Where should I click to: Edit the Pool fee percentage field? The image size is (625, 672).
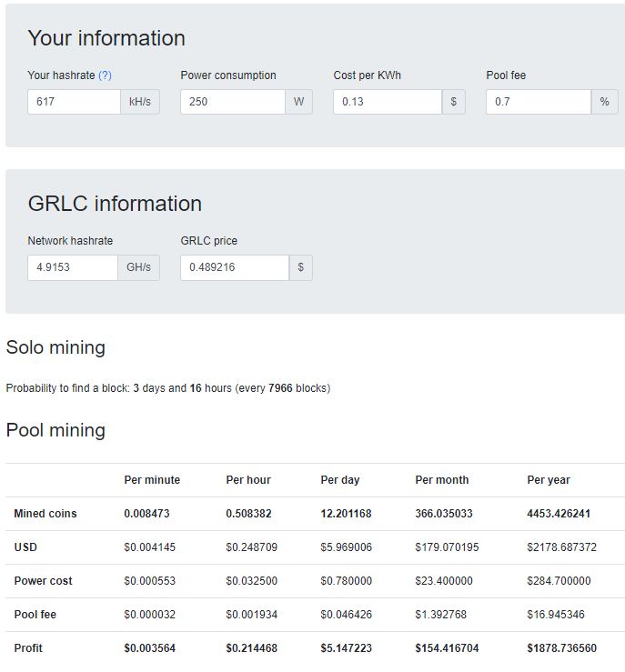pyautogui.click(x=539, y=102)
